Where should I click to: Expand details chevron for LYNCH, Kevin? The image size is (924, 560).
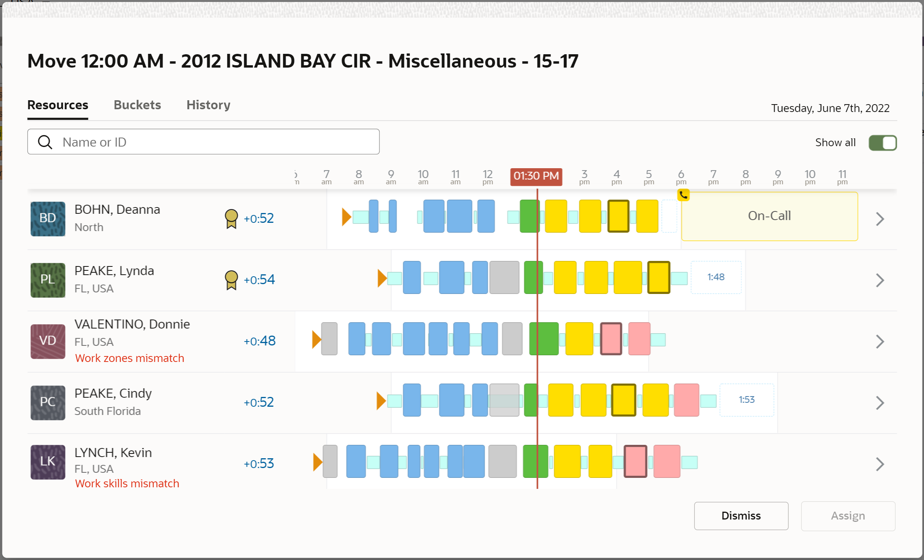coord(880,464)
